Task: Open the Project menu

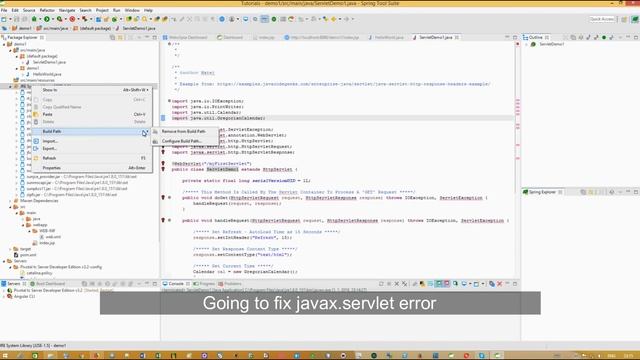Action: tap(102, 10)
